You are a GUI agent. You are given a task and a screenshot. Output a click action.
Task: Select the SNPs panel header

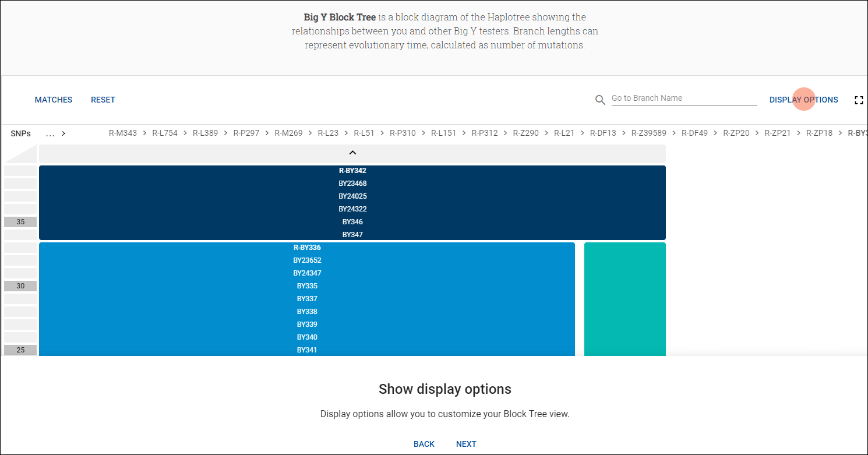click(20, 133)
